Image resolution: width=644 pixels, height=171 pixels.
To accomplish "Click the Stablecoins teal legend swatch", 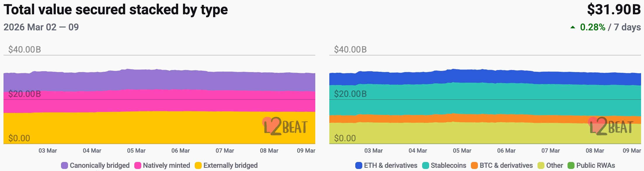I will tap(426, 165).
